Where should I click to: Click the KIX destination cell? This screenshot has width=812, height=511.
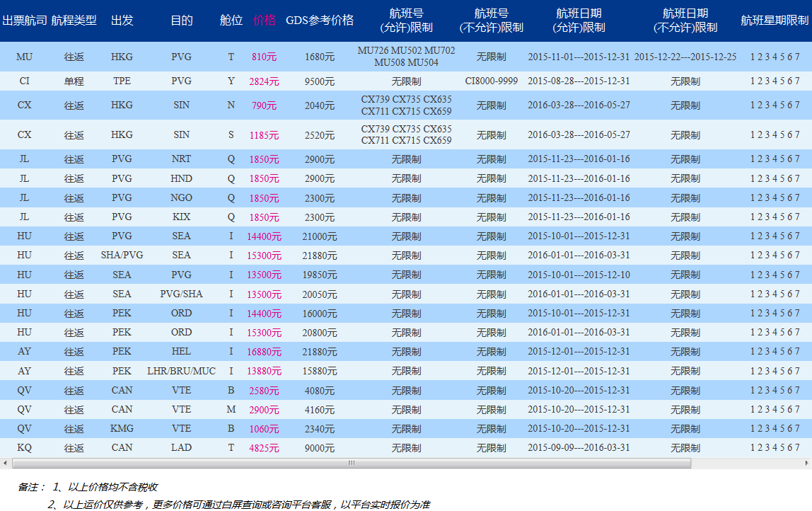click(181, 217)
